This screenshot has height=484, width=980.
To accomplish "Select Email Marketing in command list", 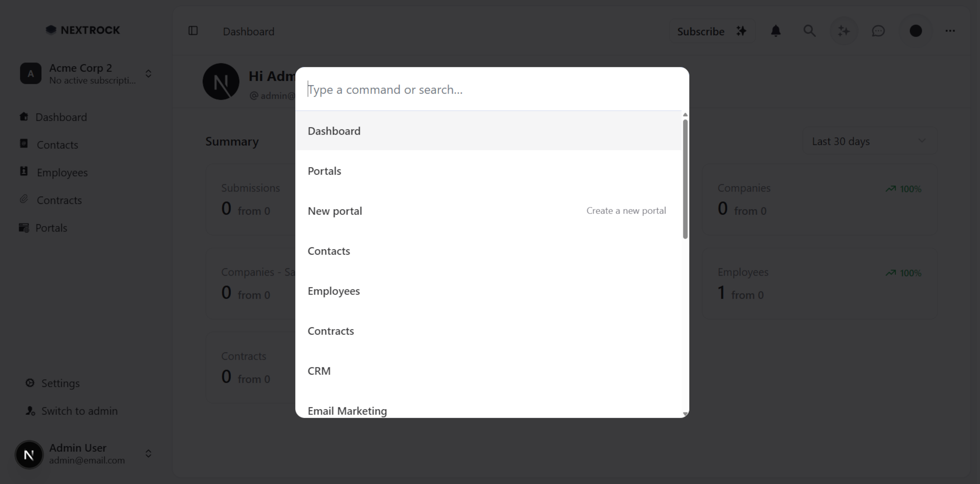I will [347, 411].
